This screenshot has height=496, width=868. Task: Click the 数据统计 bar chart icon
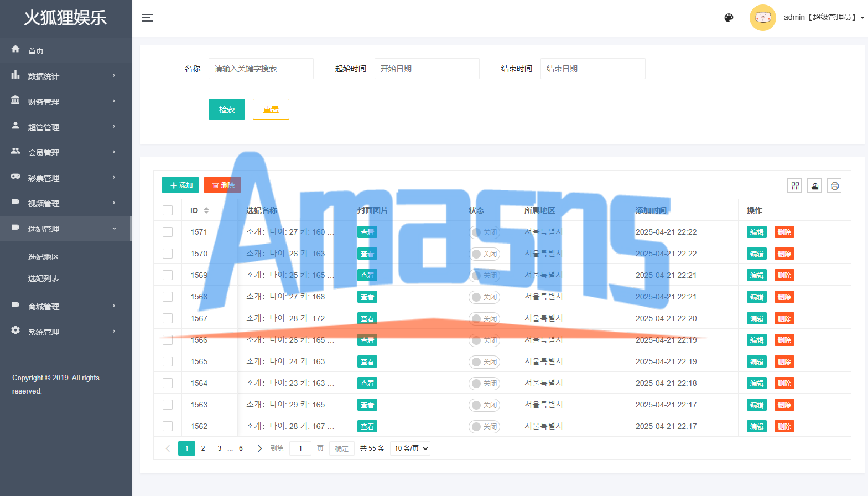click(x=15, y=75)
